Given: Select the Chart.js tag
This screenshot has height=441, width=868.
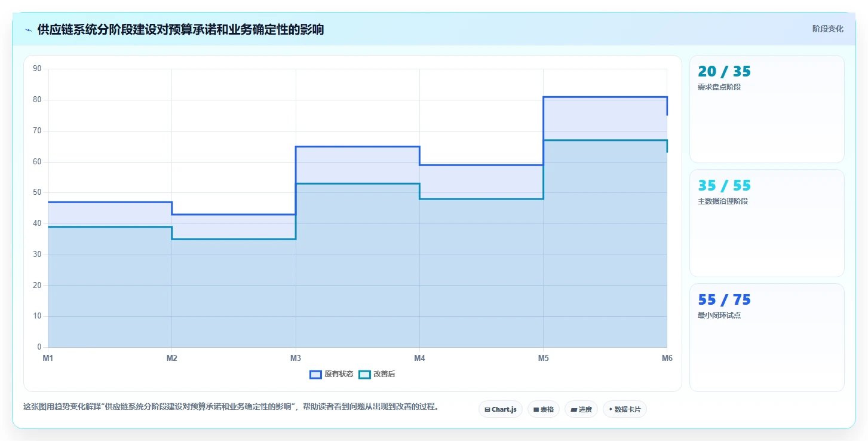Looking at the screenshot, I should pyautogui.click(x=501, y=409).
